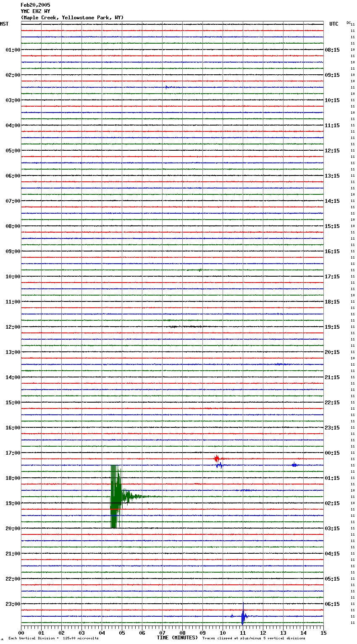Click the '16:15' UTC label

[332, 251]
